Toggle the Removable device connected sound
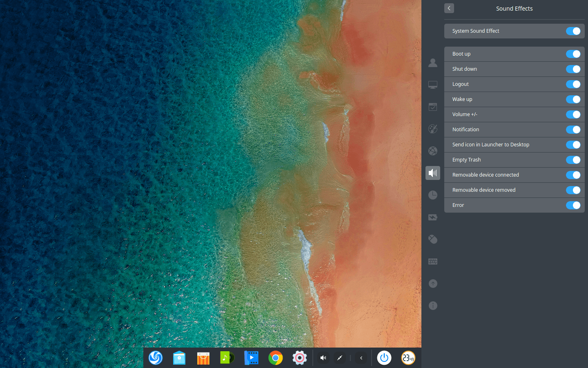The height and width of the screenshot is (368, 588). point(573,175)
